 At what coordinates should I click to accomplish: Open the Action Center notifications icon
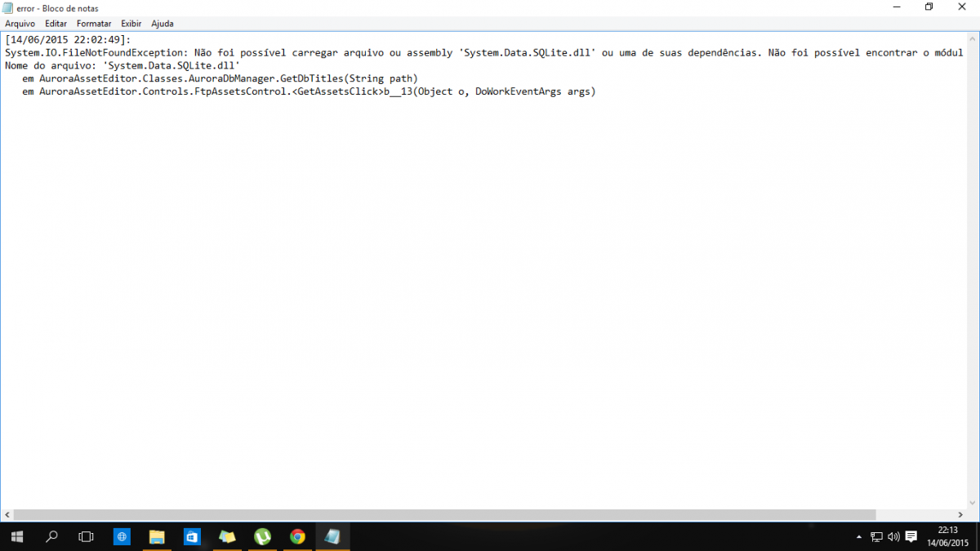[x=911, y=537]
